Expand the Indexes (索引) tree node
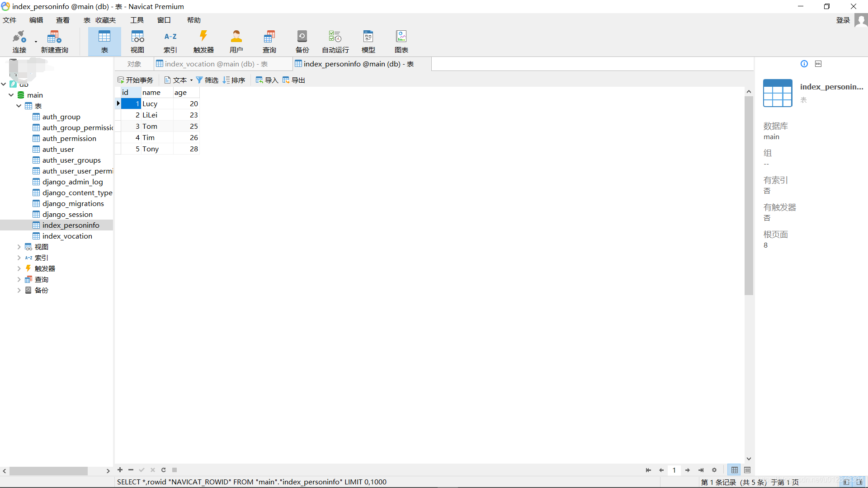Screen dimensions: 868x488 (x=19, y=258)
